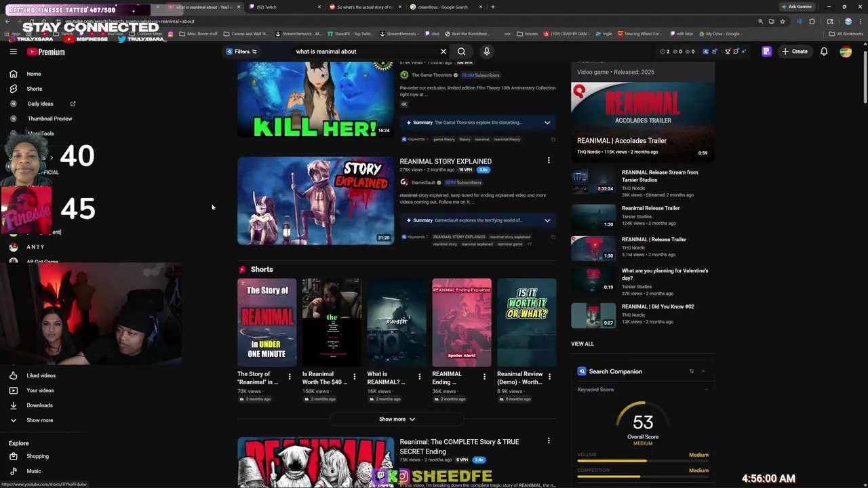Open the Search Companion settings sliders icon
The width and height of the screenshot is (868, 488).
point(691,371)
